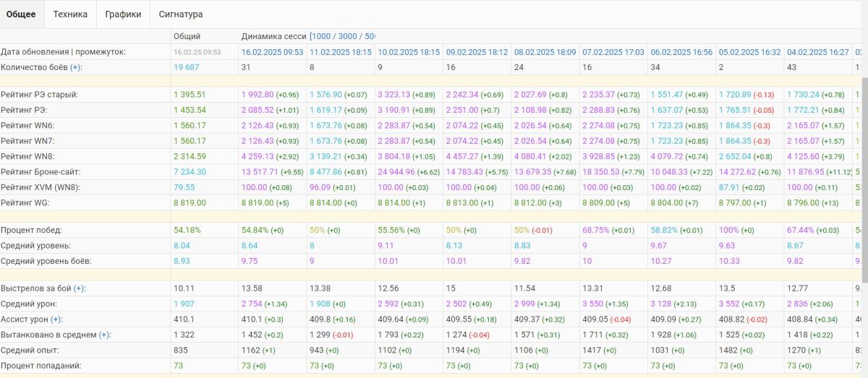This screenshot has height=378, width=868.
Task: Open the session dated 07.02.2025 17:03
Action: tap(613, 52)
